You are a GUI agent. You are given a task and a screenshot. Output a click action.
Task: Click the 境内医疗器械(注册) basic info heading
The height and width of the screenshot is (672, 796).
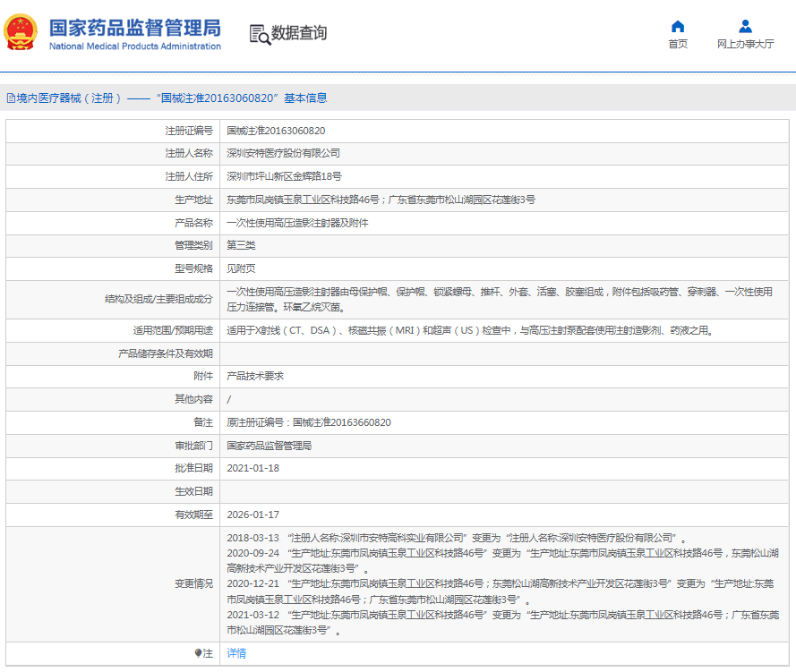(170, 98)
